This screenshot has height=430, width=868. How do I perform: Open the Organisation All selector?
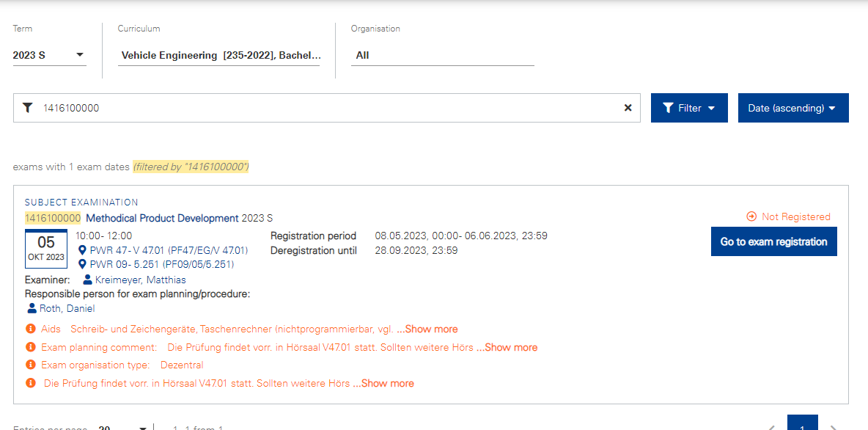(x=442, y=56)
